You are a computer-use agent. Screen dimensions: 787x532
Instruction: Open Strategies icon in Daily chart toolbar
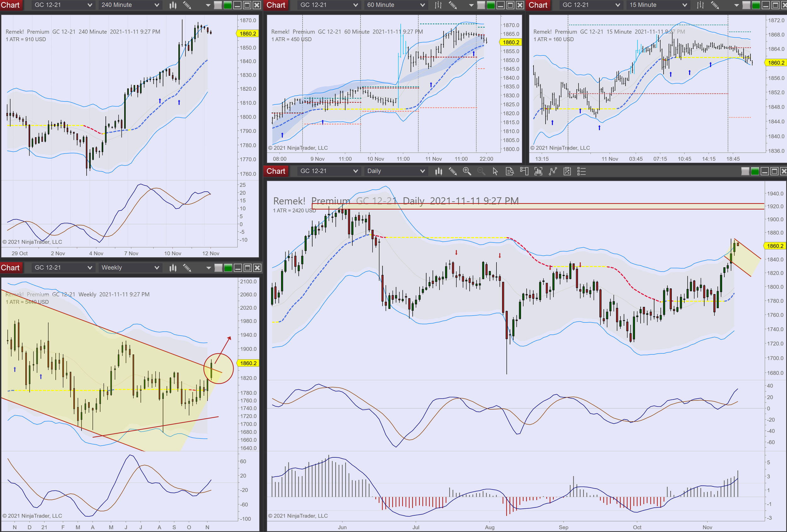click(x=553, y=171)
